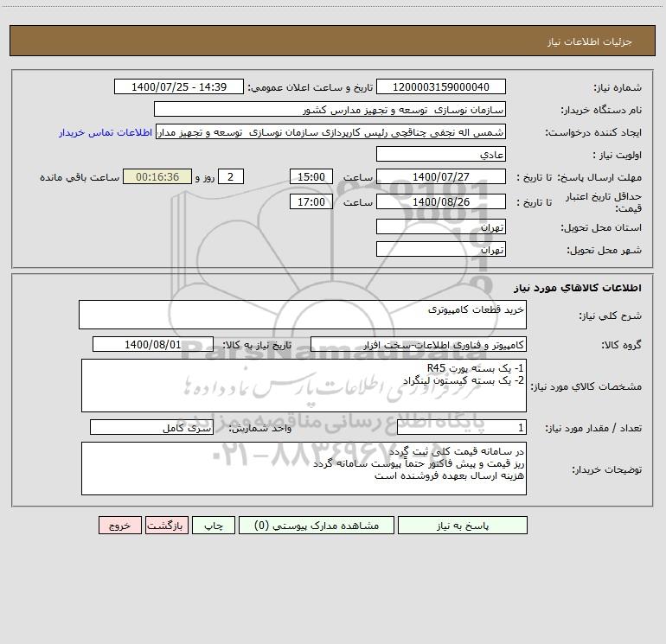
Task: Click the خروج exit button
Action: coord(119,526)
